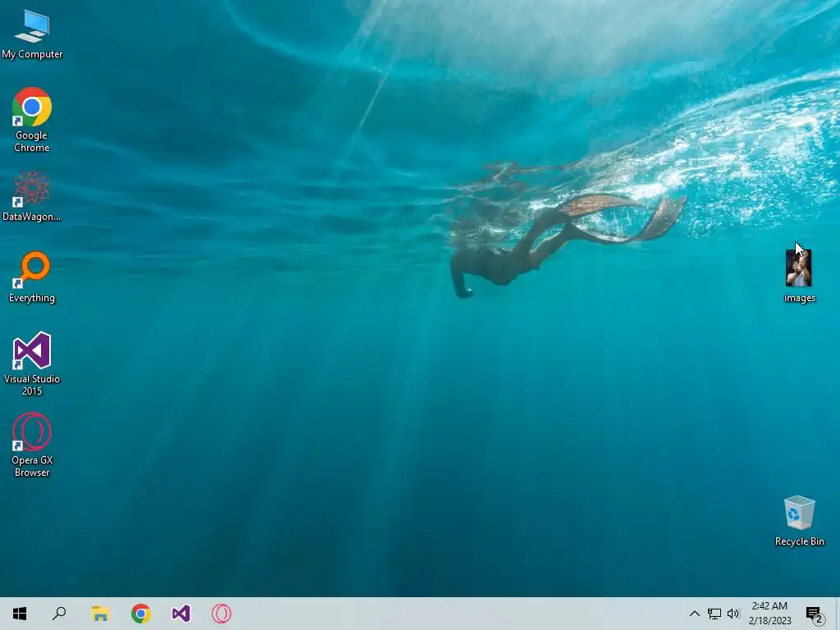Open the Windows Start menu
840x630 pixels.
tap(20, 614)
